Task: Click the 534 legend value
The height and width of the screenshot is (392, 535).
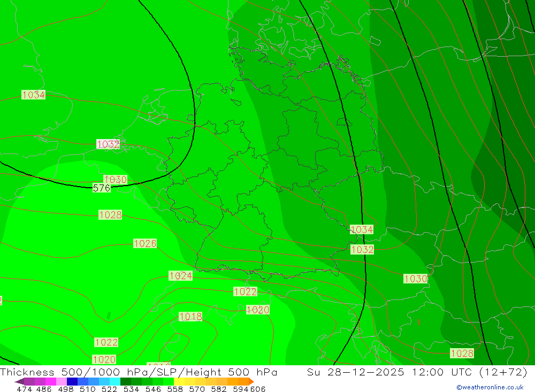Action: (132, 389)
